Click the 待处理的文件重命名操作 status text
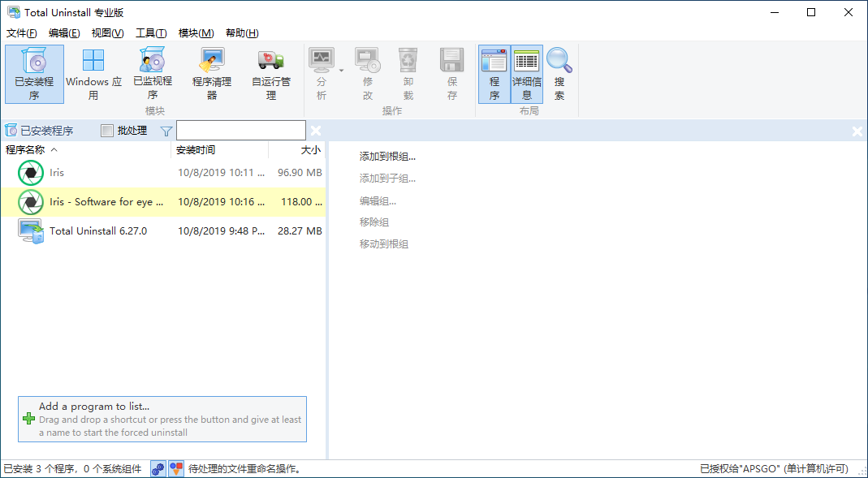Image resolution: width=868 pixels, height=478 pixels. (x=245, y=470)
